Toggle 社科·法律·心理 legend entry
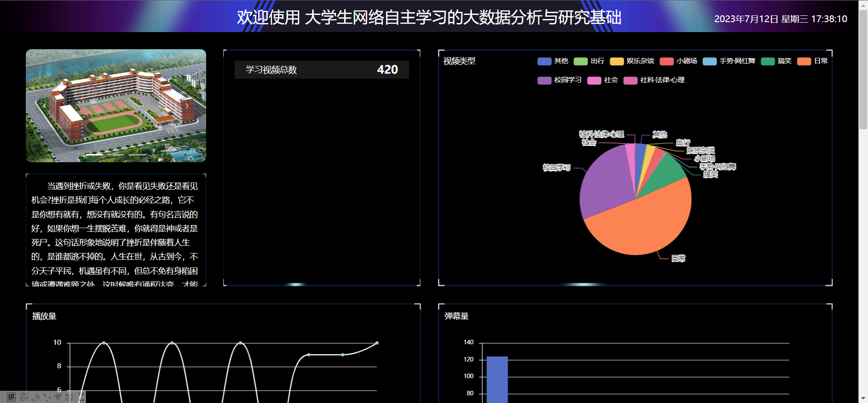Viewport: 868px width, 403px height. point(654,80)
